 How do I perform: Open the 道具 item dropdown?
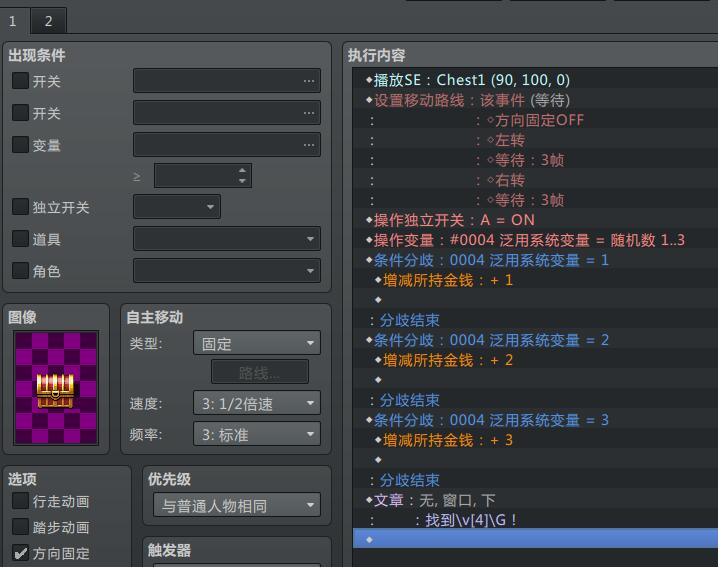(x=227, y=239)
